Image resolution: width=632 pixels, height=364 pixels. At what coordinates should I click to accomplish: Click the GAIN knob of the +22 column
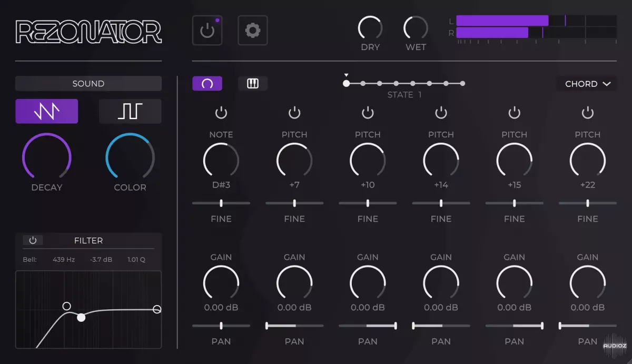[588, 283]
